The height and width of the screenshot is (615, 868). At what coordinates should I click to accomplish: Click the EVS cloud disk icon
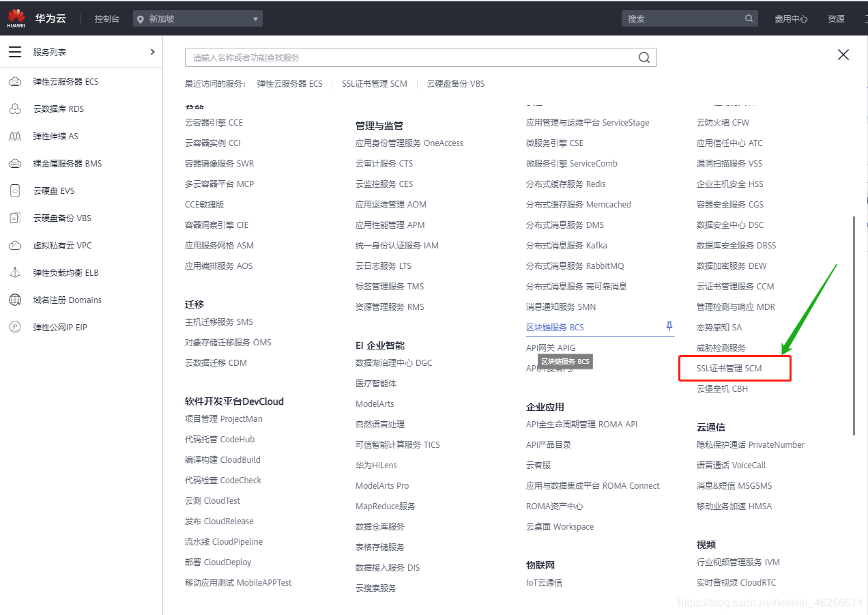[15, 191]
